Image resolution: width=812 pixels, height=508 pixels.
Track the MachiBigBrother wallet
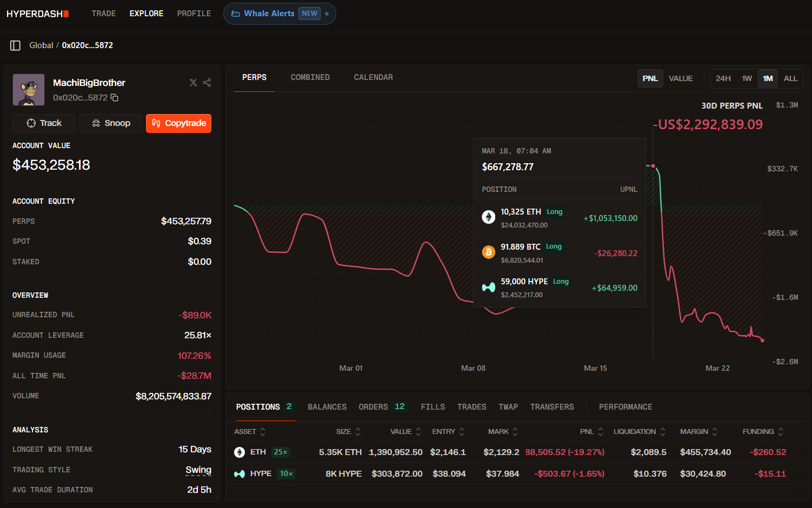44,123
